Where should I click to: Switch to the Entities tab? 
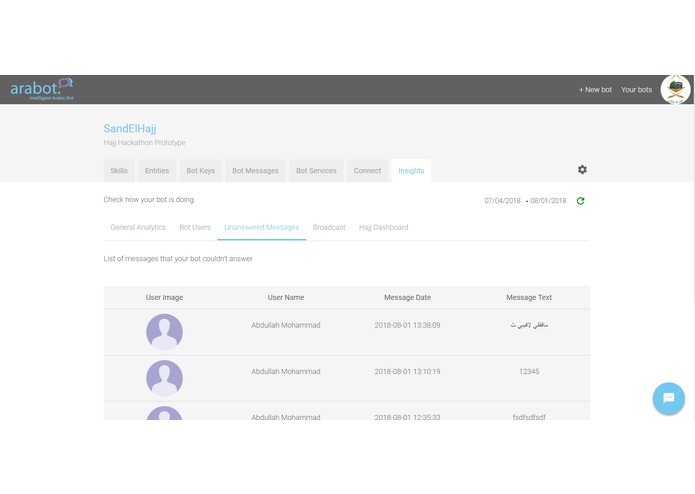coord(157,171)
